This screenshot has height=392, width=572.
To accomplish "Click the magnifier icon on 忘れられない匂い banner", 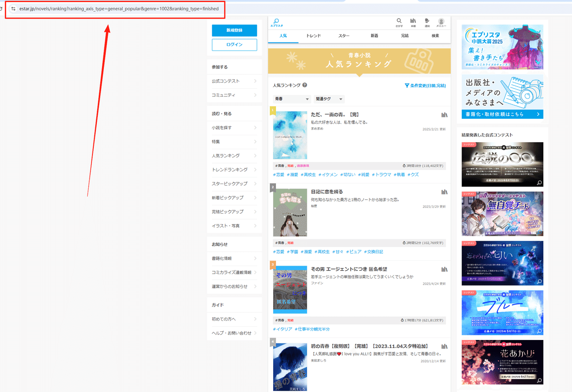I will [539, 282].
